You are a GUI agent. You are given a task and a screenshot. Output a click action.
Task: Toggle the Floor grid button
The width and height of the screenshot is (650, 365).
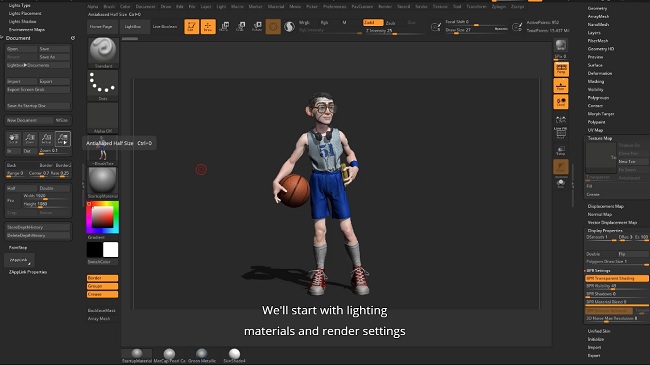[x=561, y=86]
